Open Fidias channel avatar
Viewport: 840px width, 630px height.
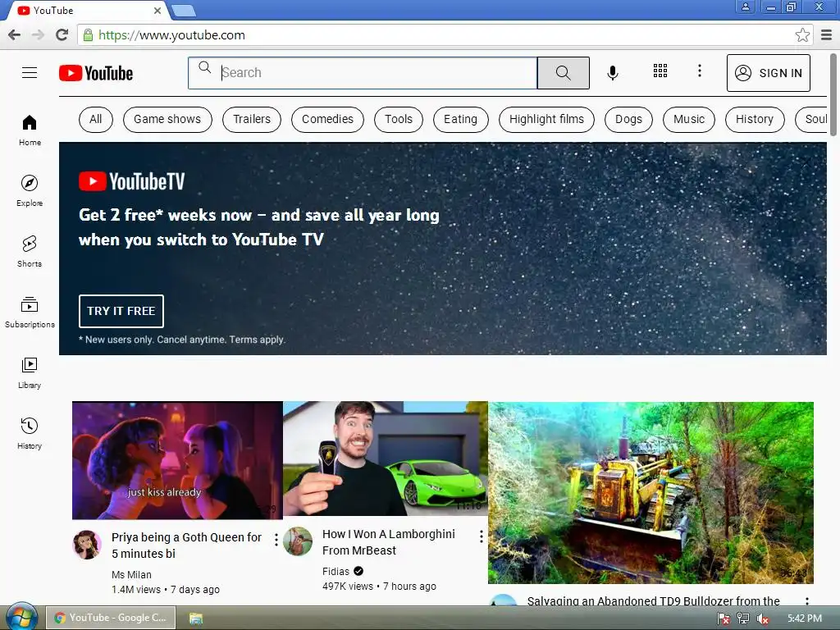coord(298,541)
